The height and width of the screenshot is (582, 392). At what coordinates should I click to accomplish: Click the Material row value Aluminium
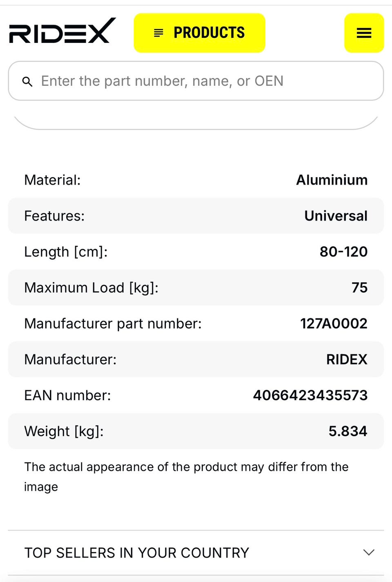pos(332,180)
